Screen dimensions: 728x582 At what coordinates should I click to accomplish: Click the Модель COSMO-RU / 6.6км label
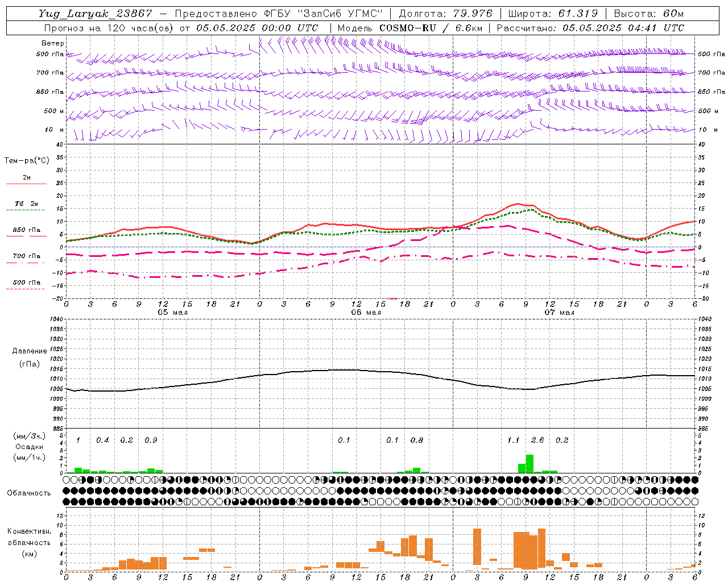(x=410, y=28)
